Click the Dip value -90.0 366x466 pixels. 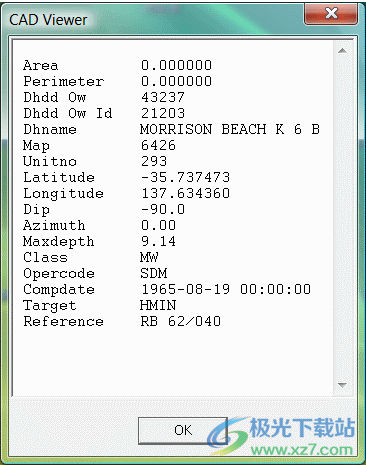tap(163, 209)
